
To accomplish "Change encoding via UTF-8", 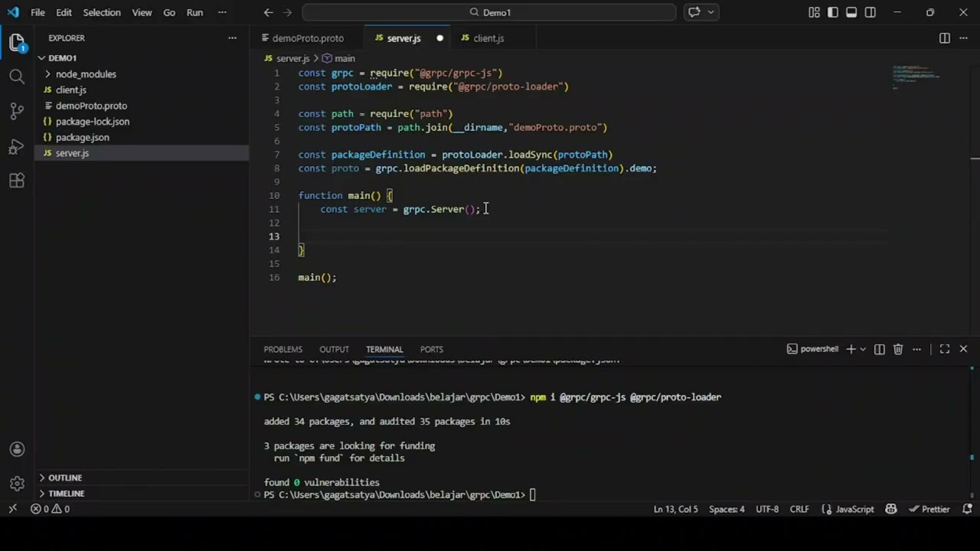I will [x=767, y=509].
